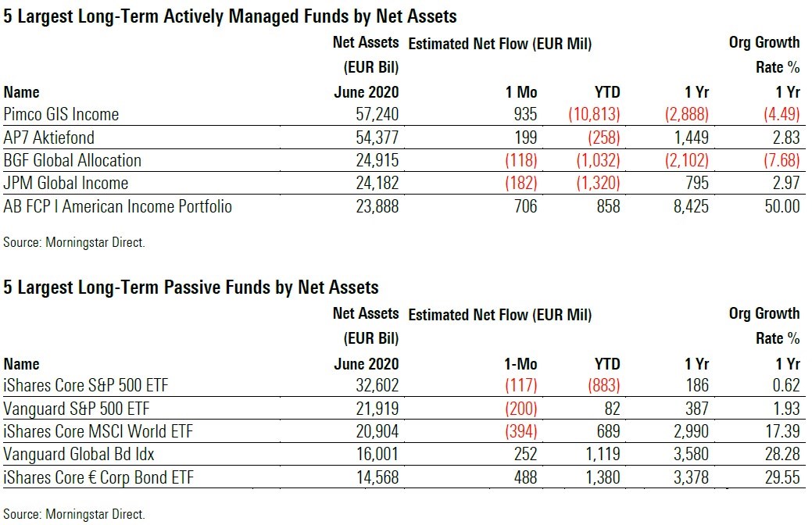Viewport: 812px width, 525px height.
Task: Select the iShares Core S&P 500 ETF name
Action: coord(86,386)
